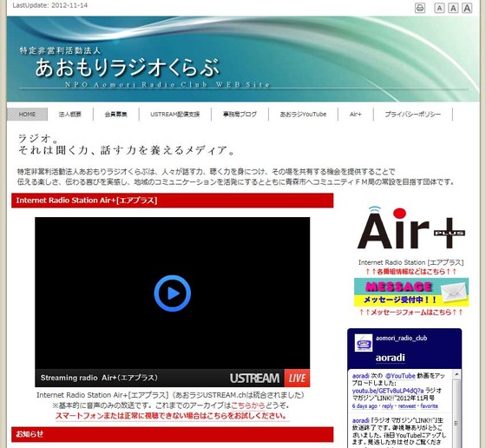Open the 法人概要 menu item
Image resolution: width=486 pixels, height=448 pixels.
(x=70, y=114)
